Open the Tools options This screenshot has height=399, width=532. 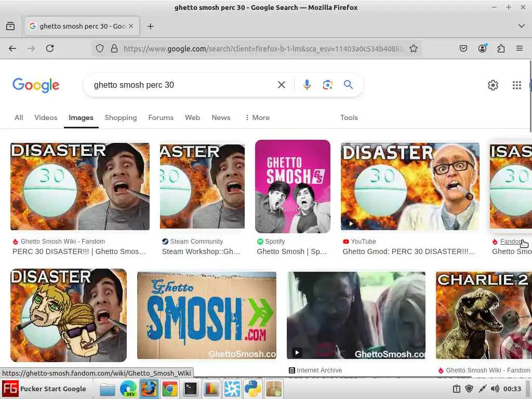349,118
